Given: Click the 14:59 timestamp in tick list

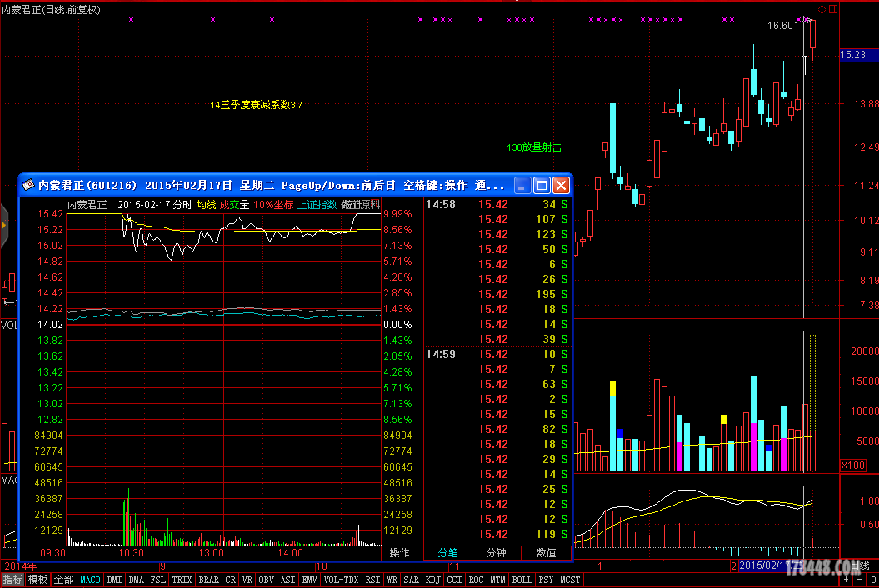Looking at the screenshot, I should coord(441,354).
